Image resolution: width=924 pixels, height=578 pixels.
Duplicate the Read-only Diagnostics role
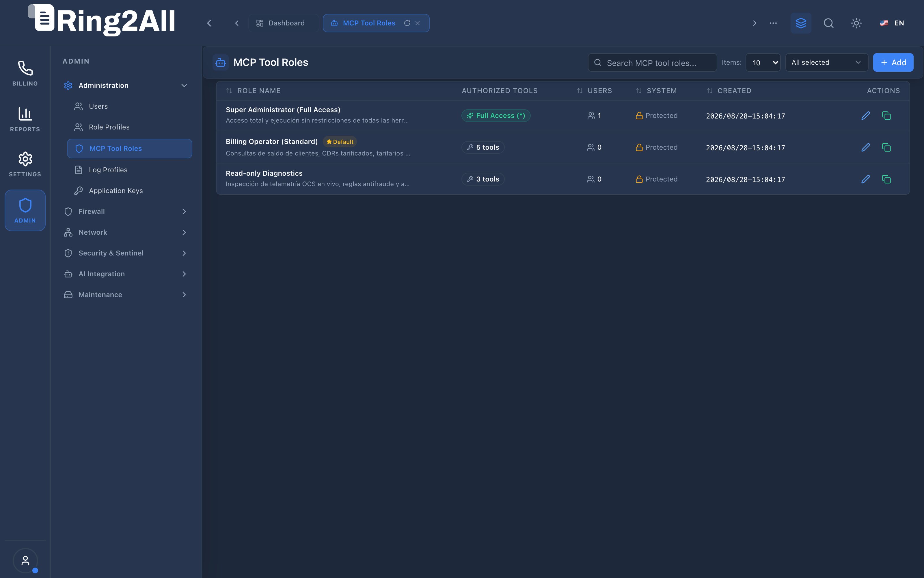[886, 179]
